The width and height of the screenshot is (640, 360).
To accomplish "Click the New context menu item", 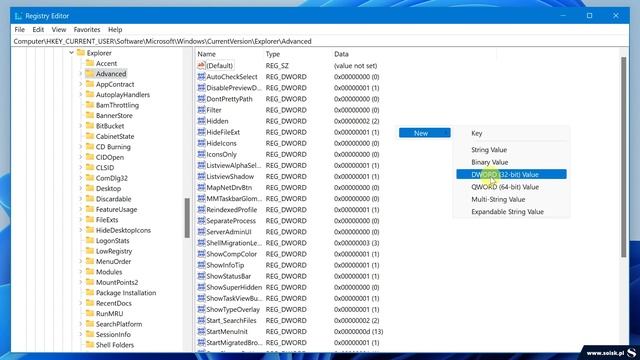I will pyautogui.click(x=424, y=133).
